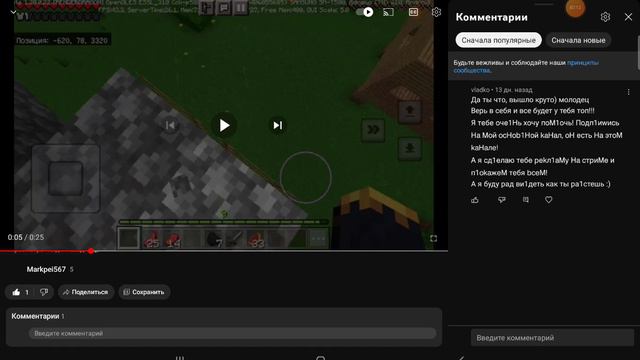Collapse the video player with chevron
This screenshot has height=360, width=640.
click(x=13, y=12)
